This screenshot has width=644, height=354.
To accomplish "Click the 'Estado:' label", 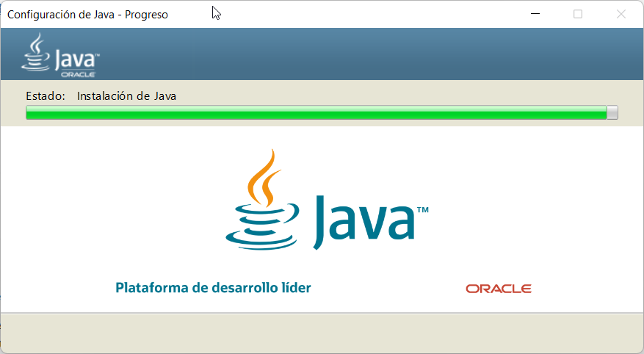I will [x=46, y=96].
